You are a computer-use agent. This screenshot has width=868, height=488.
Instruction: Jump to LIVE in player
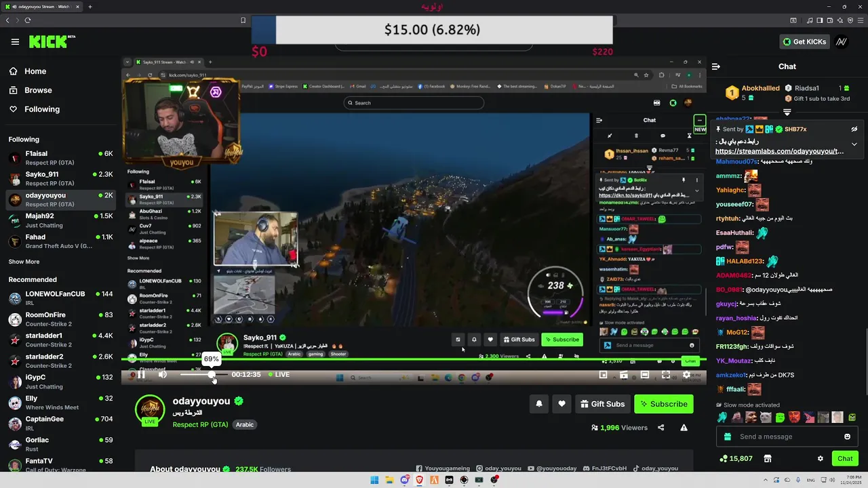(279, 374)
